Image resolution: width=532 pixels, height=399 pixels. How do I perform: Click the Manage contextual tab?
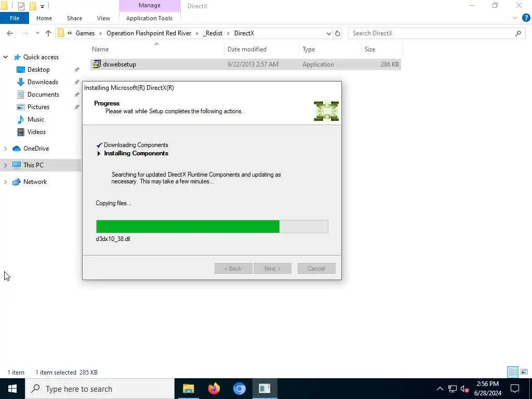click(x=150, y=5)
